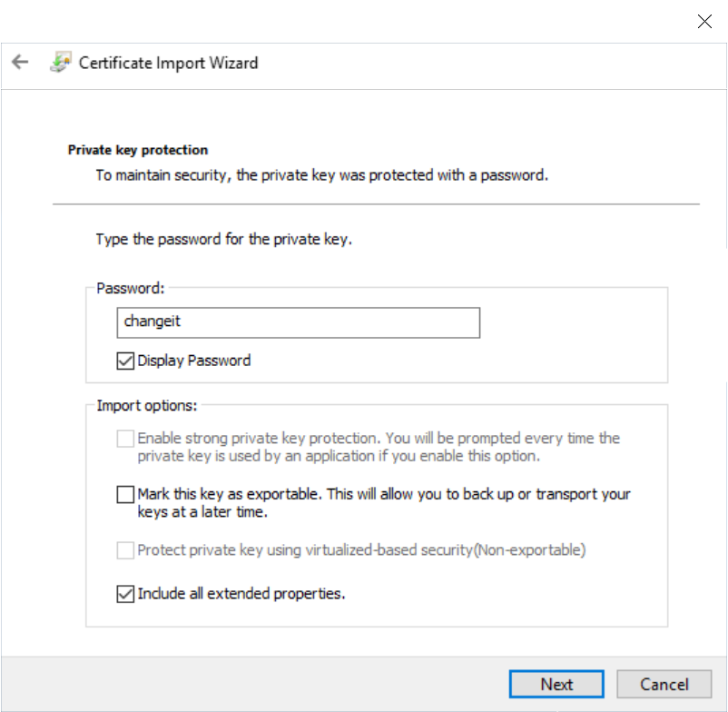Click the 'Password:' group label

131,288
